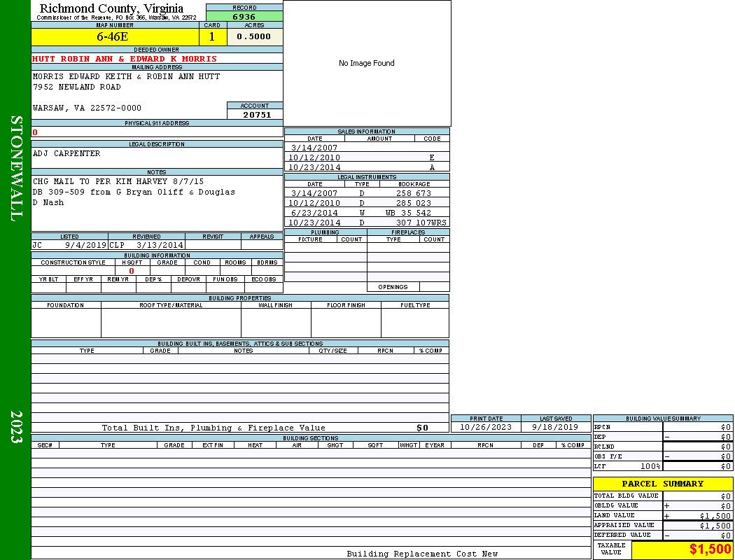
Task: Click the acres value 0.5000
Action: click(253, 36)
